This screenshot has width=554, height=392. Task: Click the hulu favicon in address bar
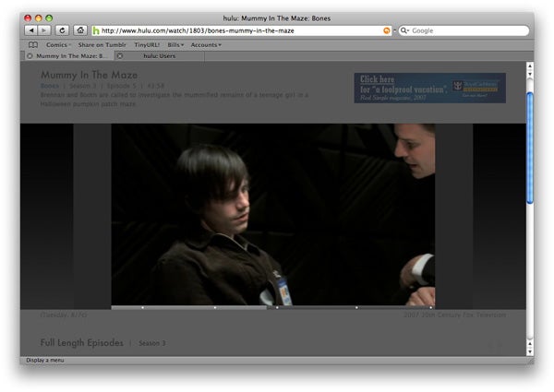click(96, 31)
